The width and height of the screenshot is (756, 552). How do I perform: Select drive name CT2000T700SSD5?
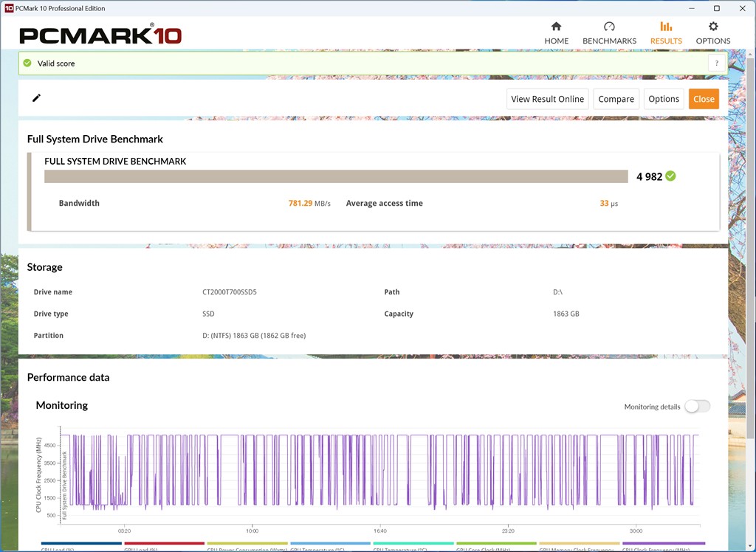(x=230, y=292)
